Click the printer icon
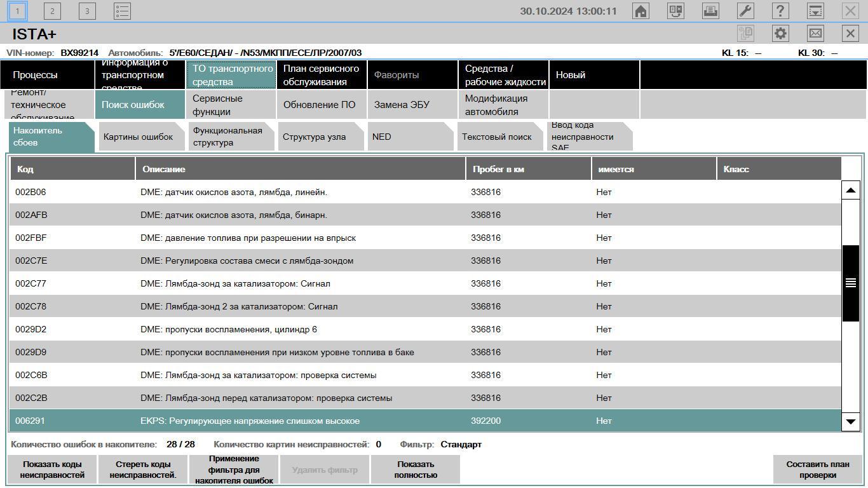Image resolution: width=868 pixels, height=488 pixels. tap(710, 11)
